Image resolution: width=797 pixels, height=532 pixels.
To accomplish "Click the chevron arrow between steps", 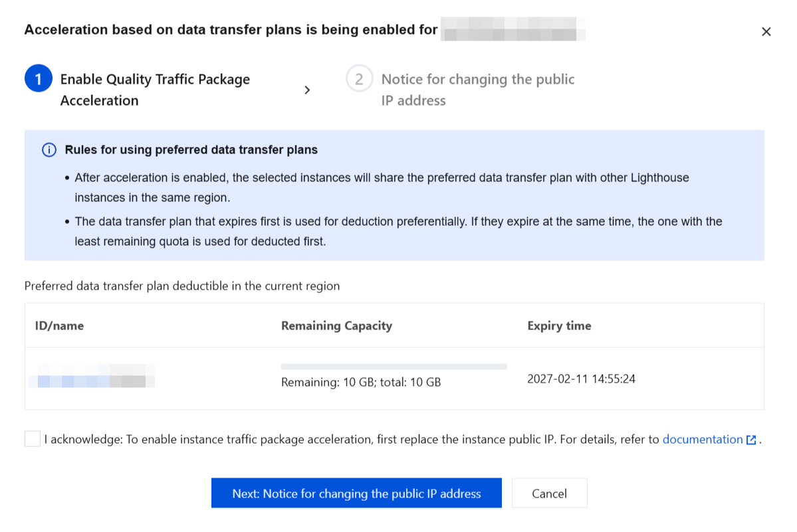I will 307,90.
